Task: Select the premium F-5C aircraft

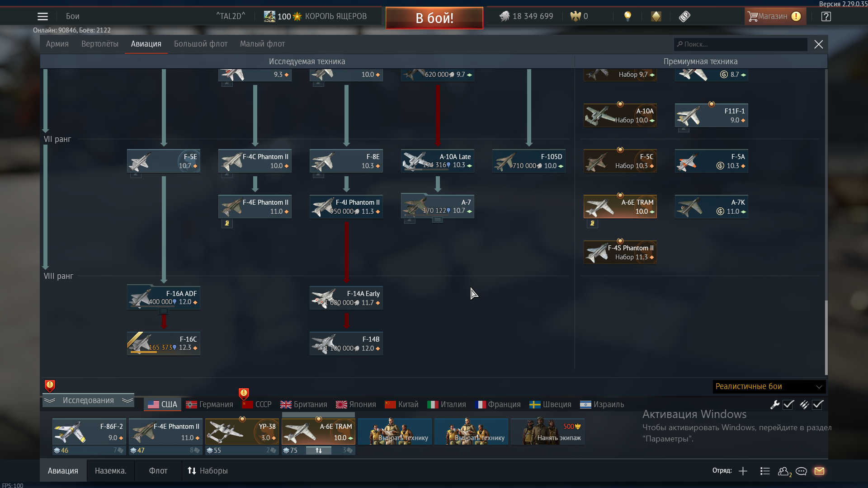Action: [620, 161]
